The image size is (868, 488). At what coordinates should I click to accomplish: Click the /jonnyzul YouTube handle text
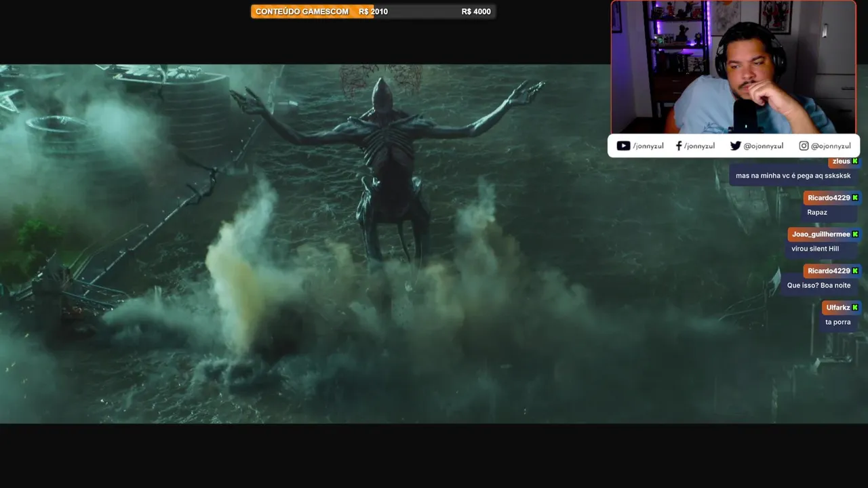coord(650,146)
